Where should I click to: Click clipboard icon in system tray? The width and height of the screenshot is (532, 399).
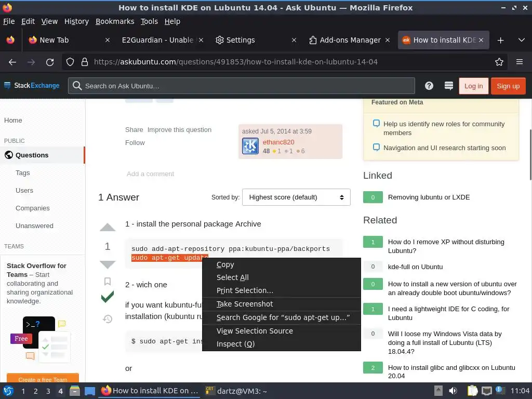[472, 391]
